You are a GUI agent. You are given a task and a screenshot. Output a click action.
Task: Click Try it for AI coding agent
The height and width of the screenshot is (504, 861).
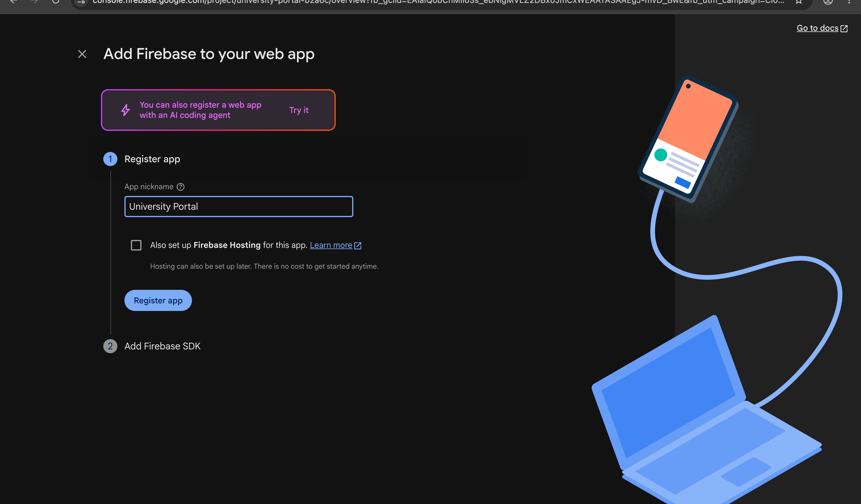coord(299,110)
